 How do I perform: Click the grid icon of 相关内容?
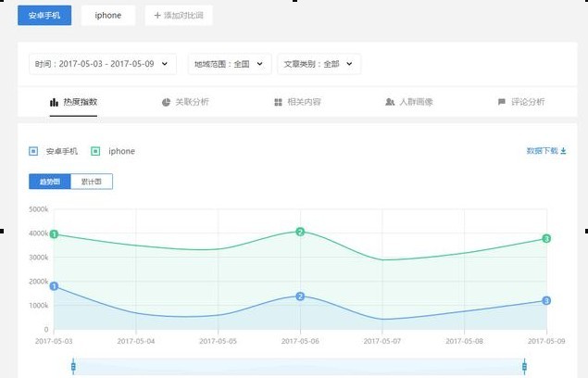pyautogui.click(x=278, y=102)
